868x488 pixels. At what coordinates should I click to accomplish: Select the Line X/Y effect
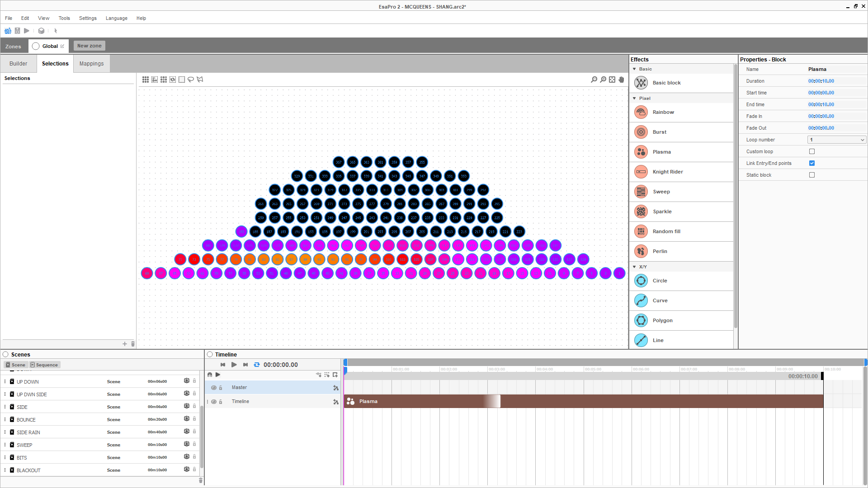tap(681, 340)
